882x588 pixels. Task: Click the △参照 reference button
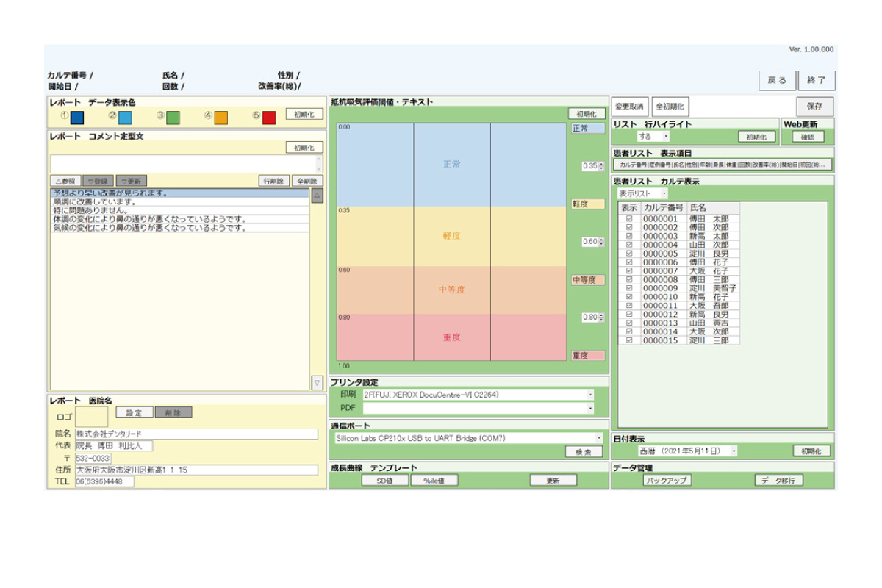[65, 181]
